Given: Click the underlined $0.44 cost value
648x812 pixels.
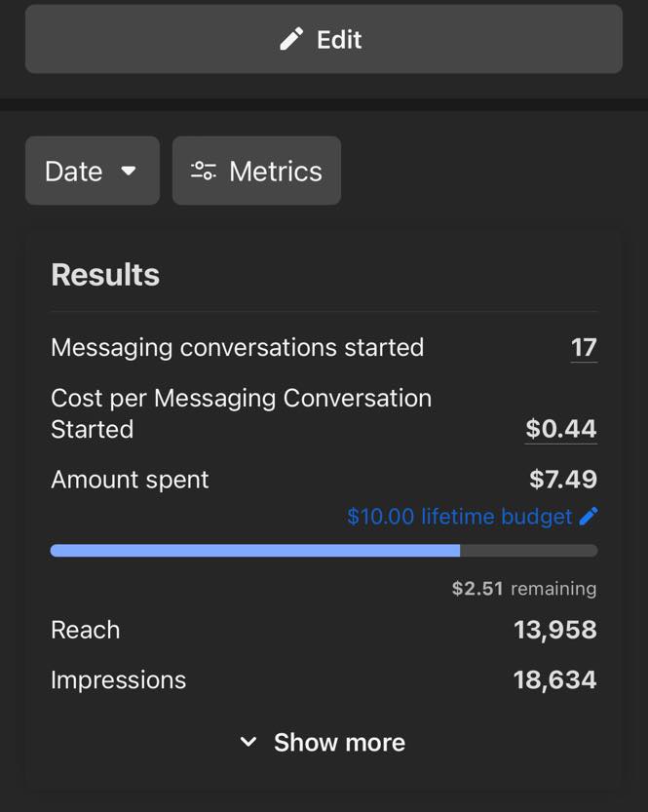Looking at the screenshot, I should pos(560,429).
